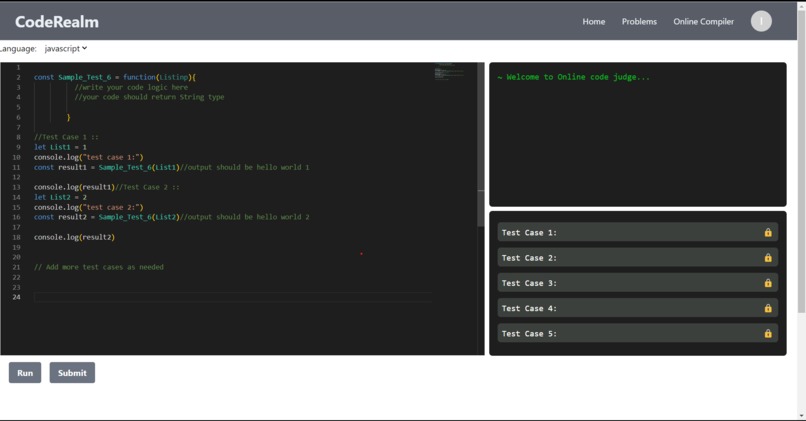Click the console.log("test case 2:") line
The height and width of the screenshot is (421, 806).
click(x=88, y=207)
